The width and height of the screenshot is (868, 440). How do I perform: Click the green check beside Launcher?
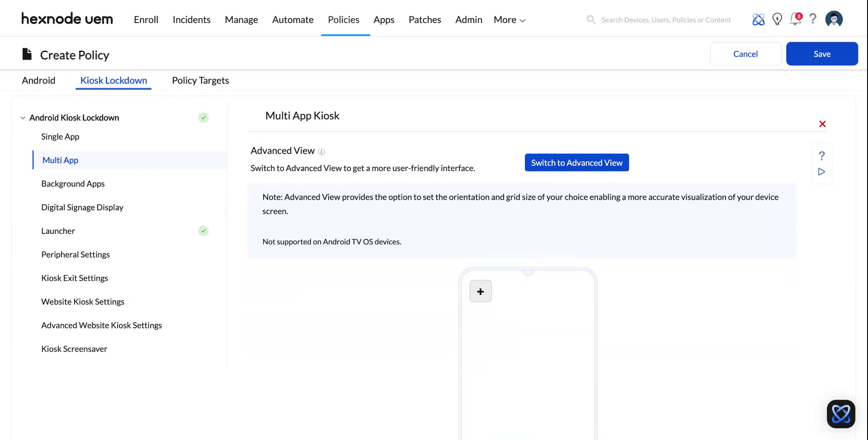203,231
